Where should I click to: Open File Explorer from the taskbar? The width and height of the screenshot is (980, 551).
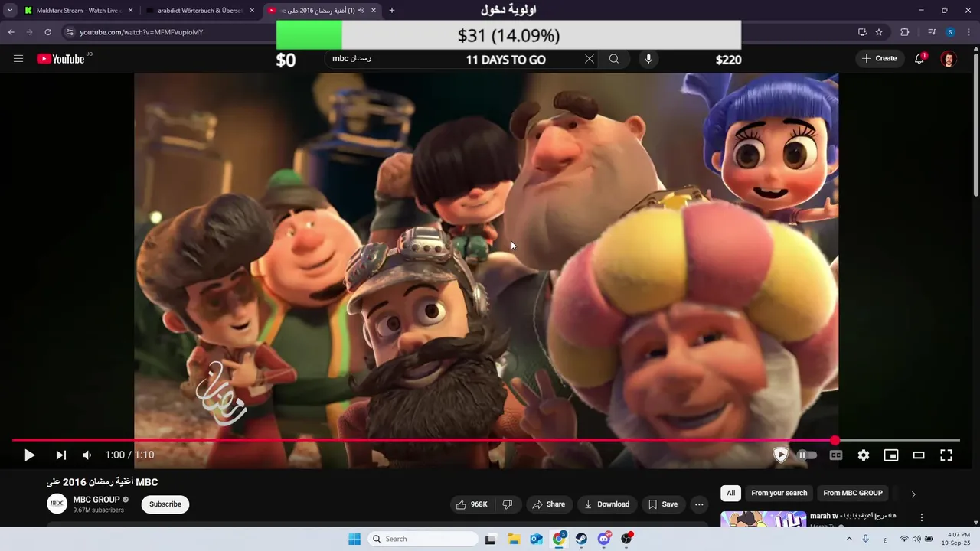[513, 539]
